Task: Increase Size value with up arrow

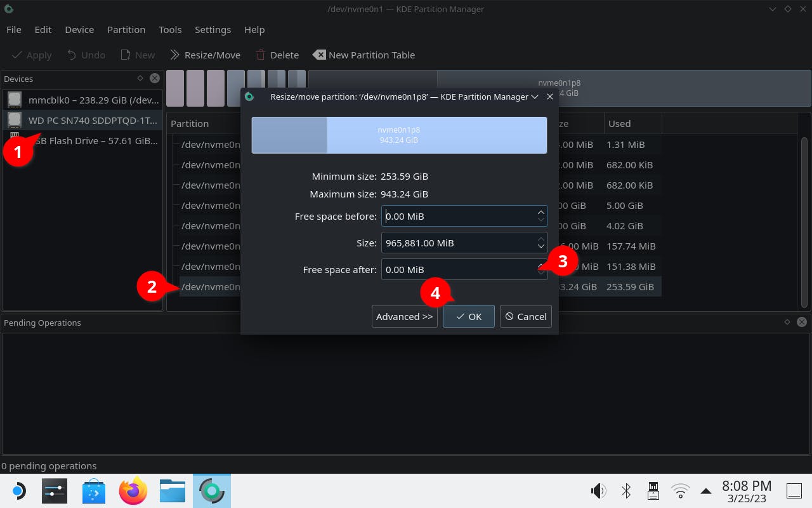Action: coord(540,238)
